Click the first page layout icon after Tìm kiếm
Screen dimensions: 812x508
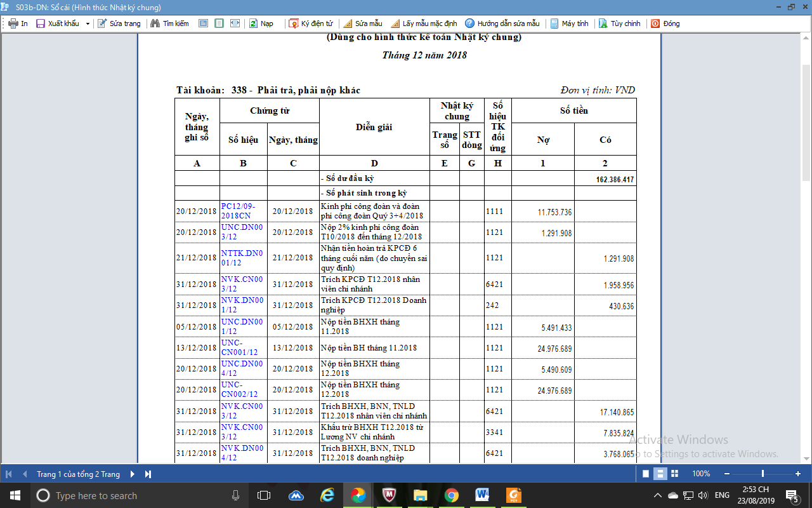point(203,23)
